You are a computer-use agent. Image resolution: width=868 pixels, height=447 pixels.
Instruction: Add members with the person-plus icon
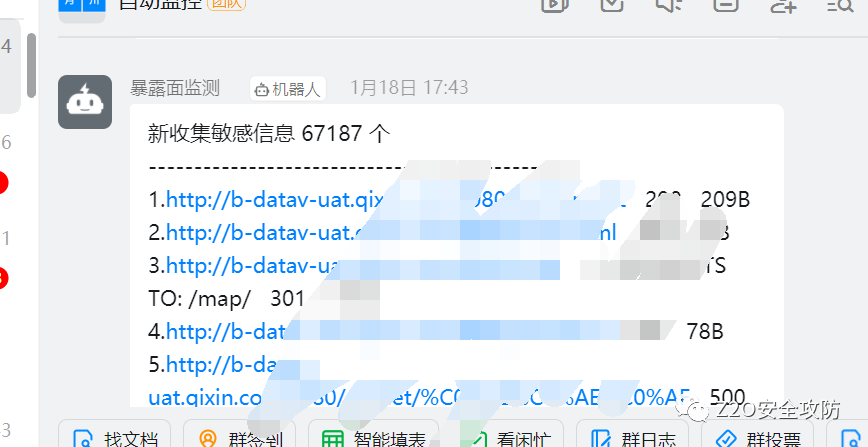click(783, 4)
